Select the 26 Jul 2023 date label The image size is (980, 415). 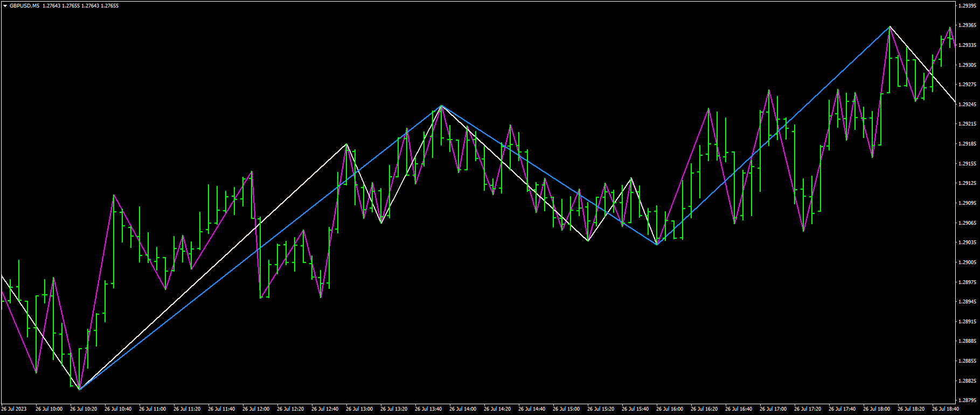pos(13,409)
